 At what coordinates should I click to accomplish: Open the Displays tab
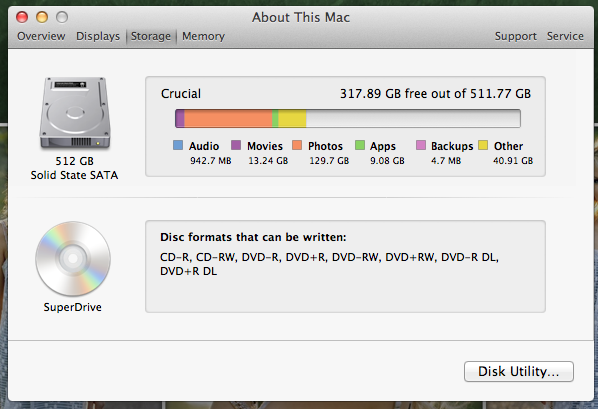point(98,36)
